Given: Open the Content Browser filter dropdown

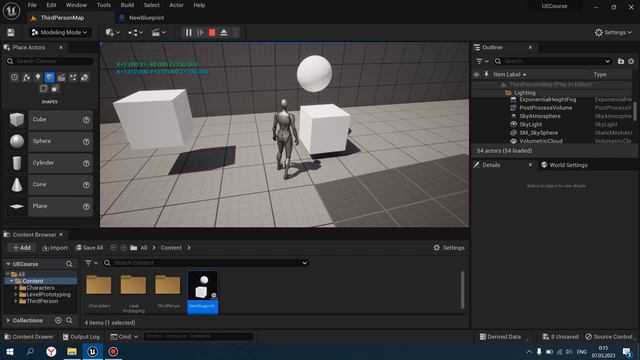Looking at the screenshot, I should [91, 263].
